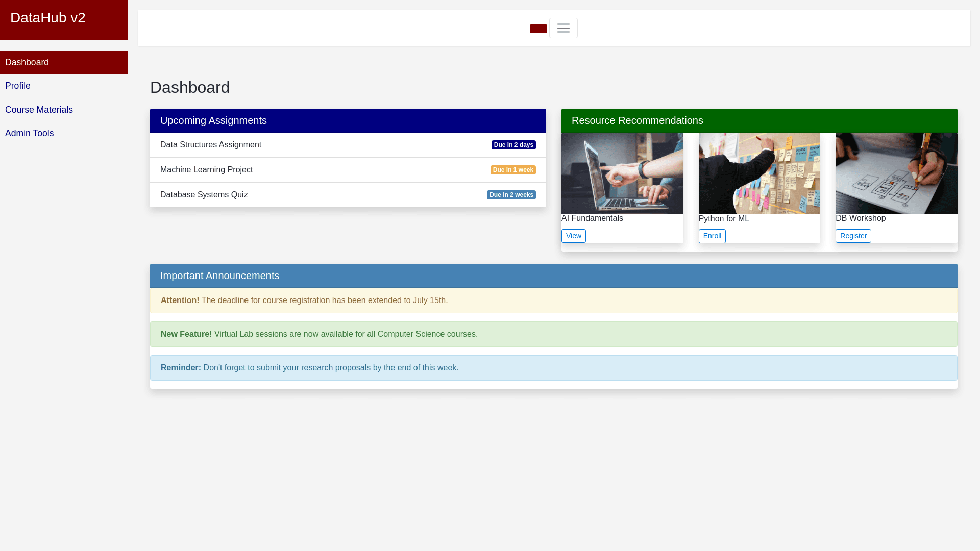This screenshot has width=980, height=551.
Task: Click the small red button in navbar
Action: (538, 29)
